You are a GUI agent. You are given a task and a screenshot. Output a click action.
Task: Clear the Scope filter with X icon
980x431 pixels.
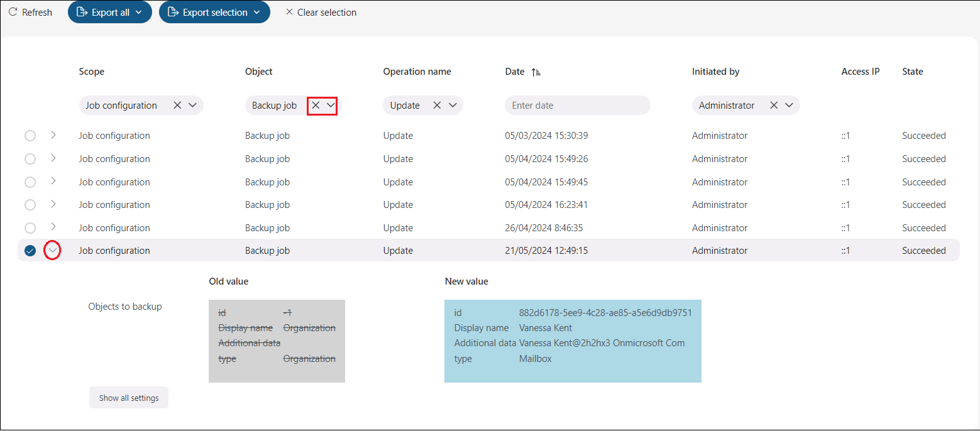[x=177, y=106]
